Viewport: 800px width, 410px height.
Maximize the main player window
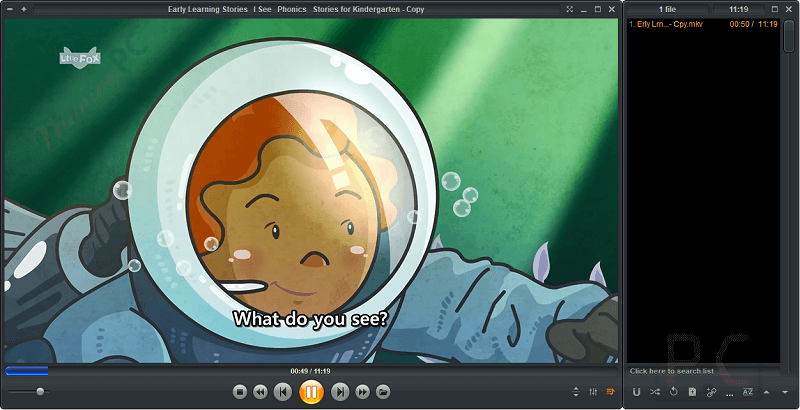point(598,9)
